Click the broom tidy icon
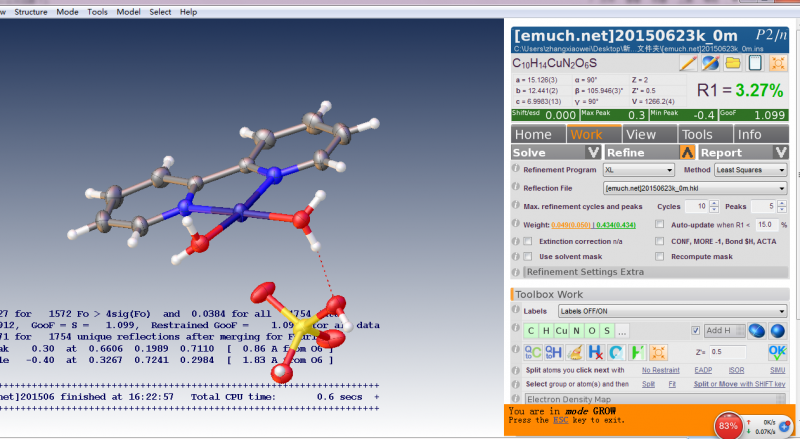 pos(575,352)
